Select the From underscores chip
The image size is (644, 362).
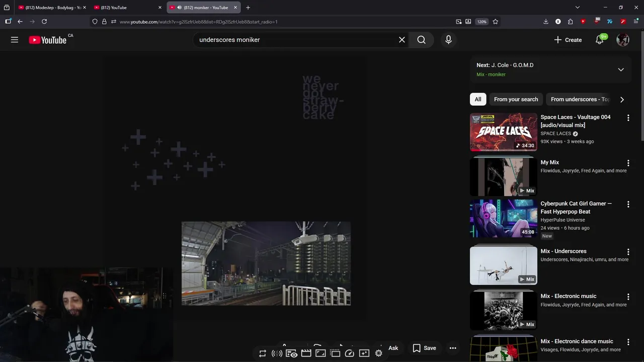[x=580, y=99]
